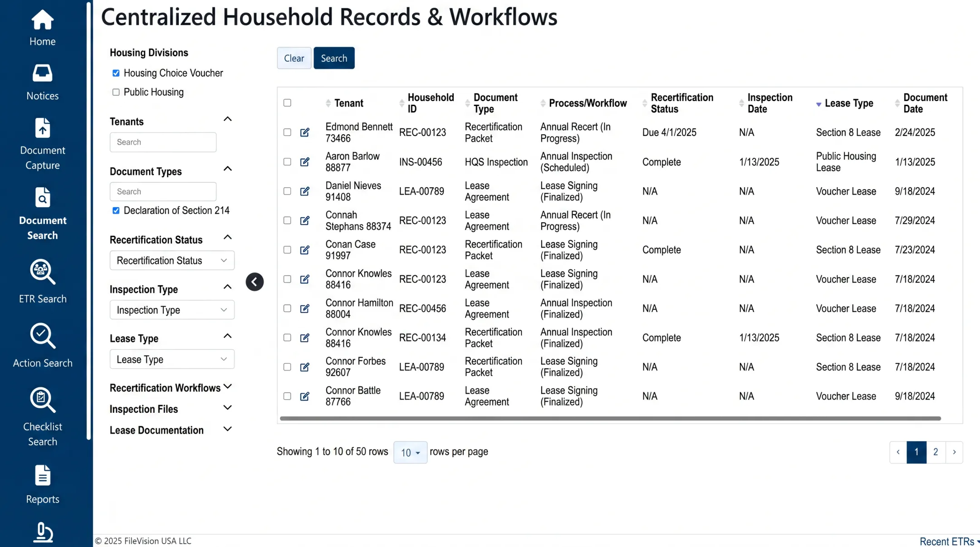Go to next page arrow
Viewport: 980px width, 547px height.
click(x=954, y=452)
